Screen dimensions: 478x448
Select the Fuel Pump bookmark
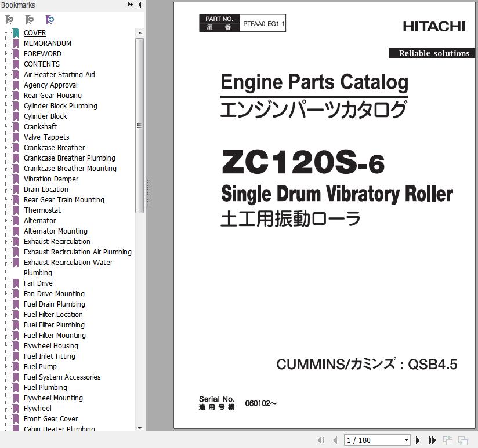tap(40, 367)
